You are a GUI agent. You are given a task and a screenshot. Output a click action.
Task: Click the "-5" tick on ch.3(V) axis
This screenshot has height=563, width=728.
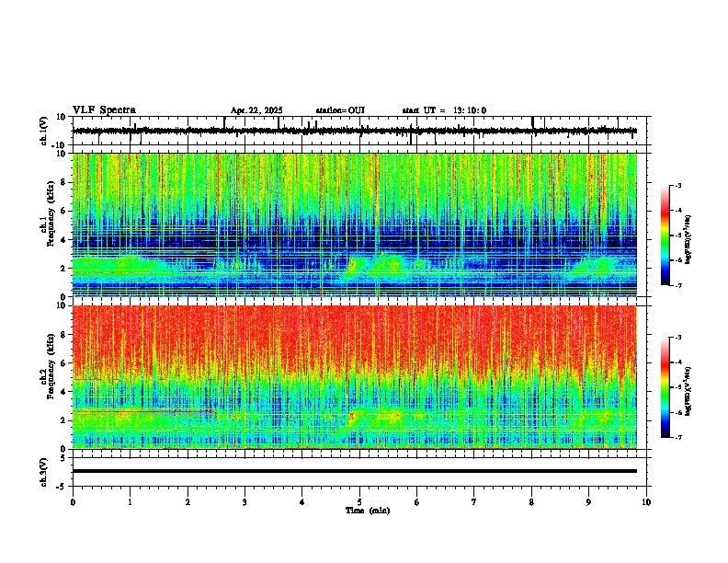click(63, 487)
